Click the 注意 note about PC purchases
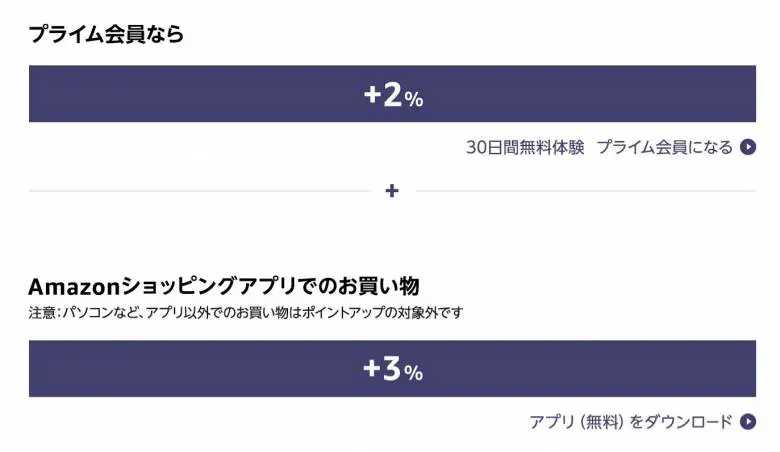 coord(246,312)
